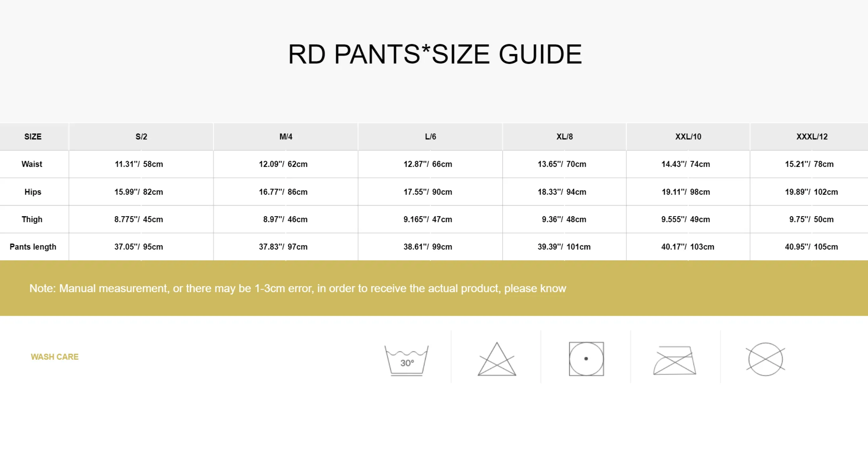Select the L/6 size column header
Screen dimensions: 868x454
point(430,137)
